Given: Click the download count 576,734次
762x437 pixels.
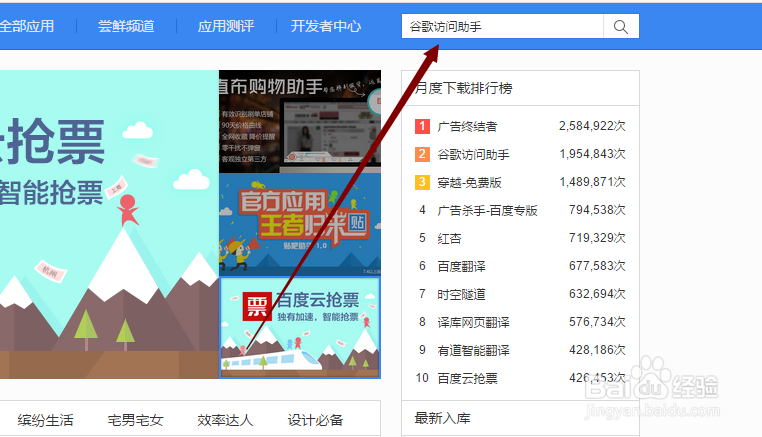Looking at the screenshot, I should coord(597,322).
